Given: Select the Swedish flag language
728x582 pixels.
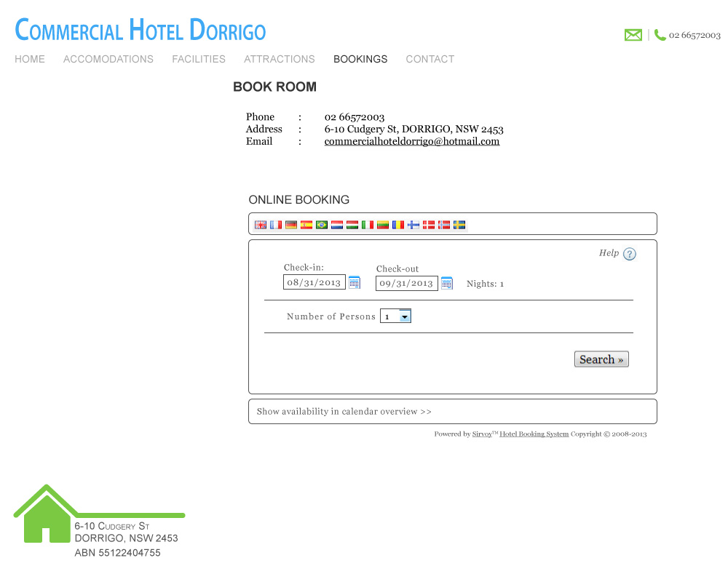Looking at the screenshot, I should tap(459, 225).
